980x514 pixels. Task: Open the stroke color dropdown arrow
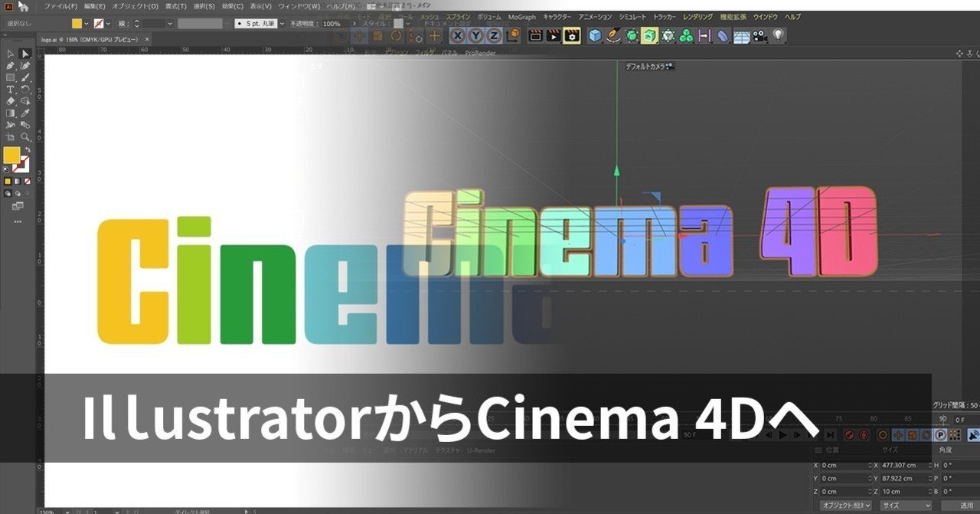[x=108, y=24]
